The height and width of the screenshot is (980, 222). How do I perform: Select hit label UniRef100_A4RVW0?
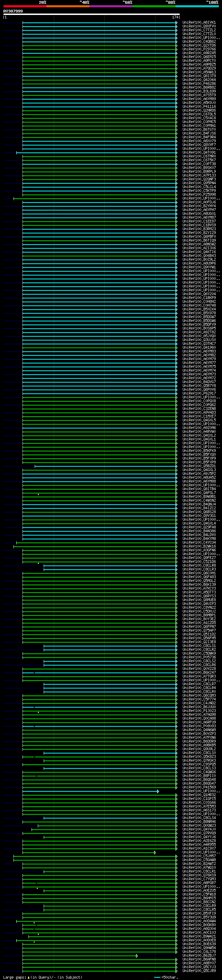(199, 431)
